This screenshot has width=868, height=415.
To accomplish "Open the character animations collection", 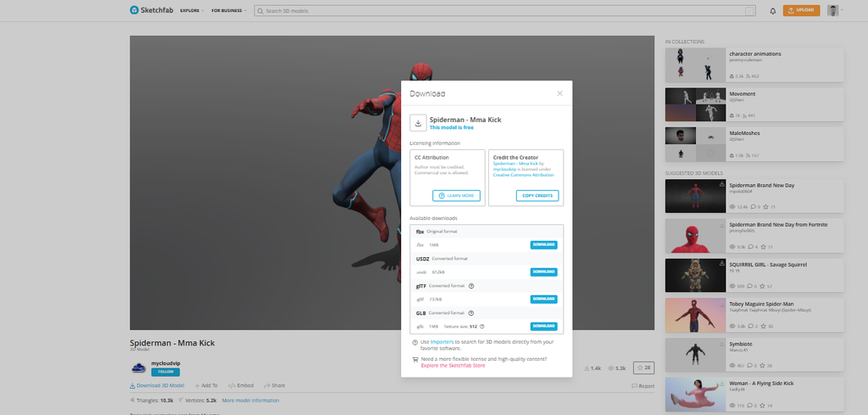I will pyautogui.click(x=754, y=65).
